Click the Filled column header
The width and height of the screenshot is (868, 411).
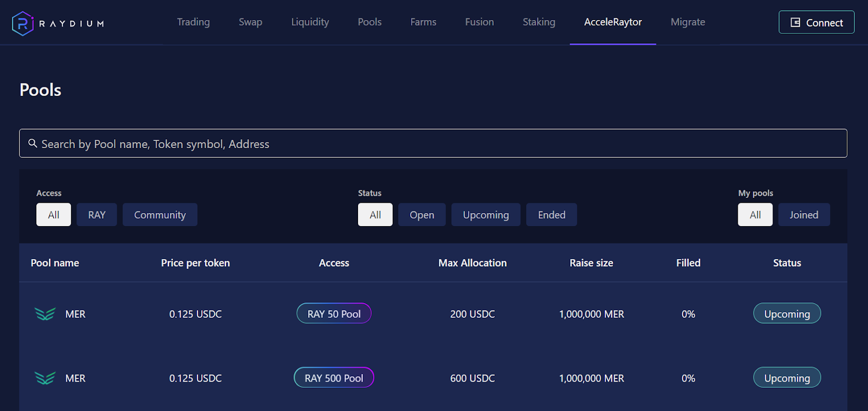point(688,263)
